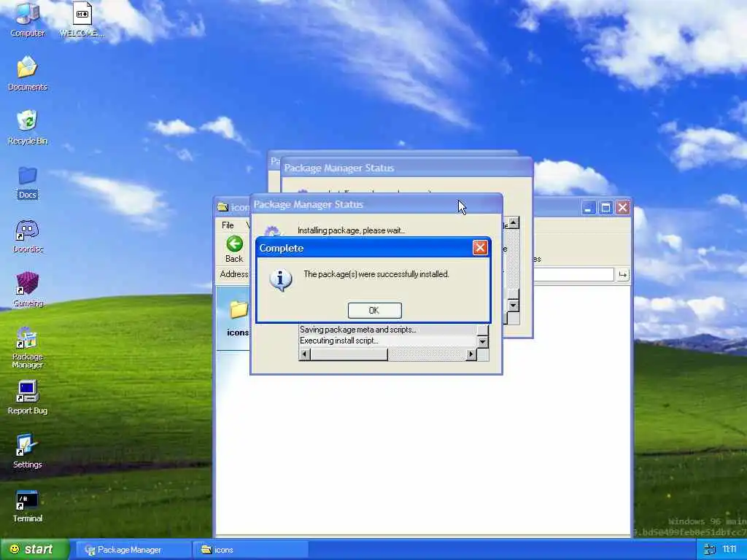Click the log's vertical scroll down arrow
Image resolution: width=747 pixels, height=560 pixels.
pos(483,342)
